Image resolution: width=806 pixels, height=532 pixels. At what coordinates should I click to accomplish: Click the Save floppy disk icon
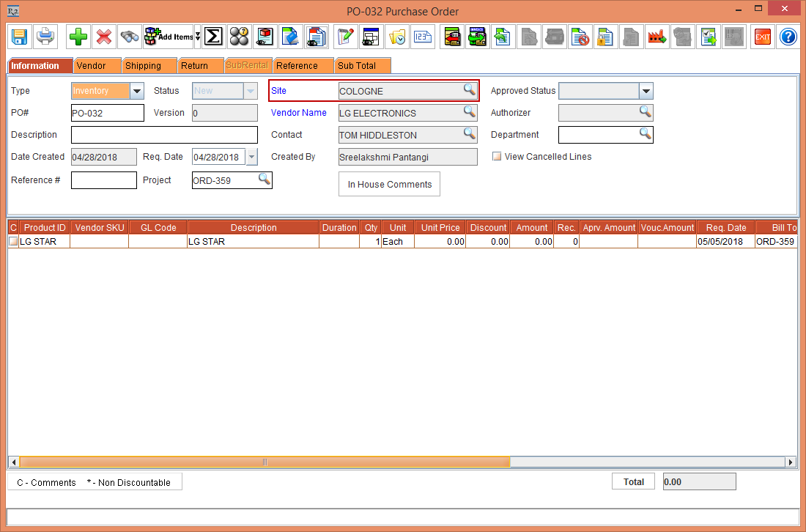point(19,36)
